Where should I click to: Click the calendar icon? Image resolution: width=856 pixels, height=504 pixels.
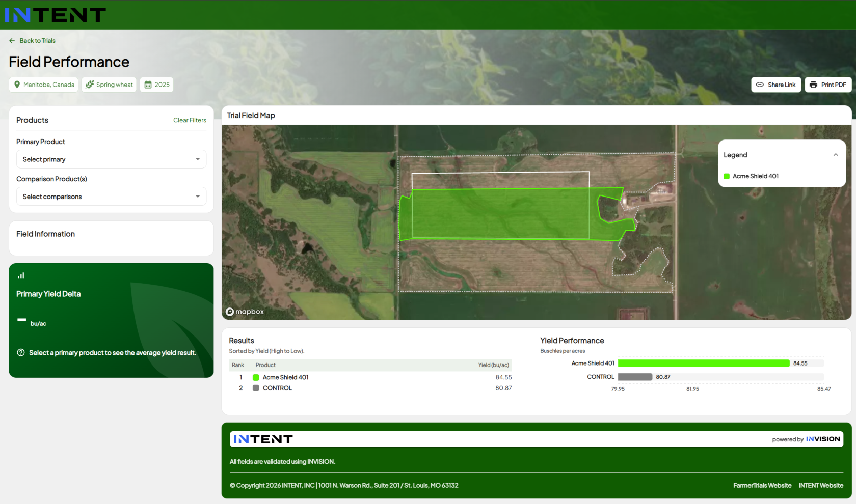coord(148,85)
